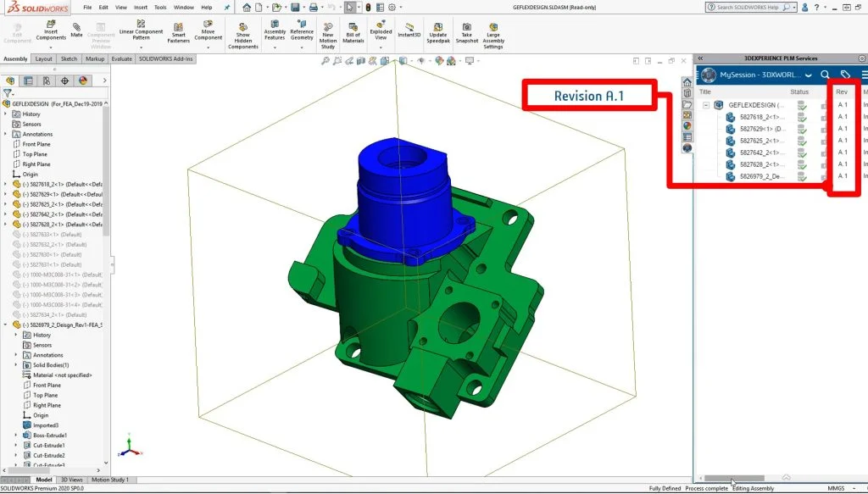
Task: Open Large Assembly Settings
Action: click(x=493, y=36)
